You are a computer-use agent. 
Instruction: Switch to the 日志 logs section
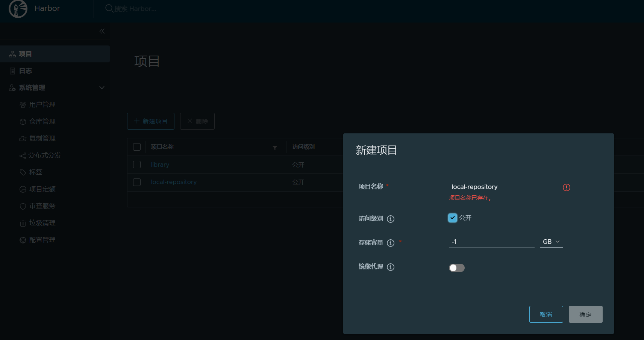pyautogui.click(x=25, y=71)
